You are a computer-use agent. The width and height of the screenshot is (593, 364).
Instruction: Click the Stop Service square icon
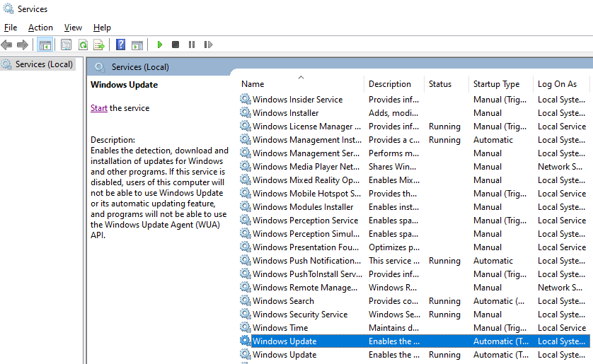[175, 45]
